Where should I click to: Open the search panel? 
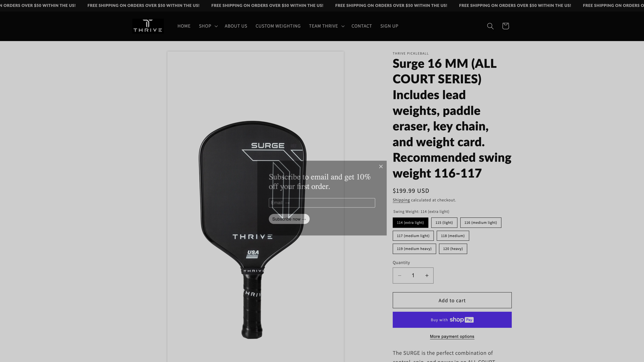pos(490,26)
